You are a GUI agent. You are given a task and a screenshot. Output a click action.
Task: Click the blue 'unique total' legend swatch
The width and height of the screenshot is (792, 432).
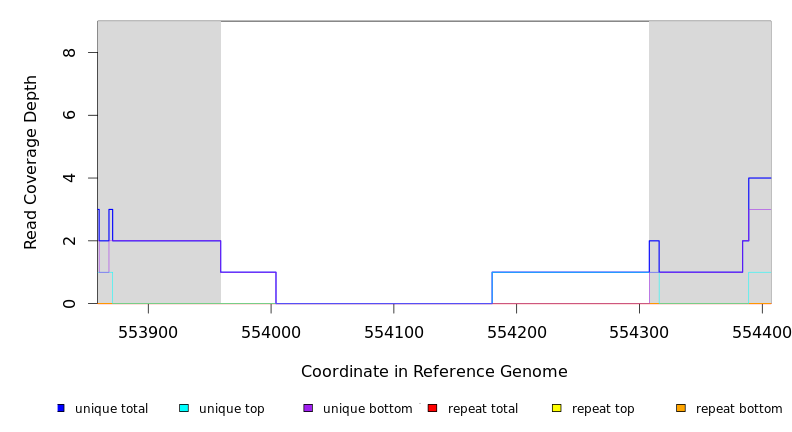(61, 408)
